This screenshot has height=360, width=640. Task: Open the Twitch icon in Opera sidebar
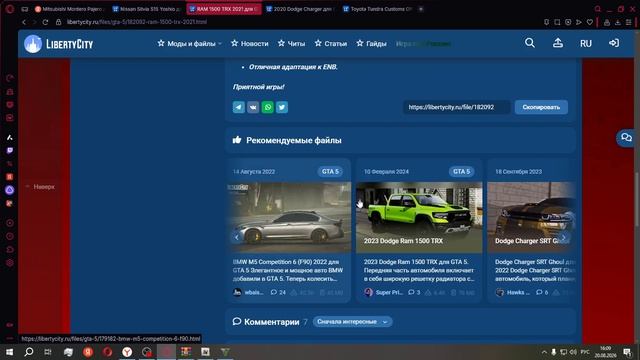(10, 151)
